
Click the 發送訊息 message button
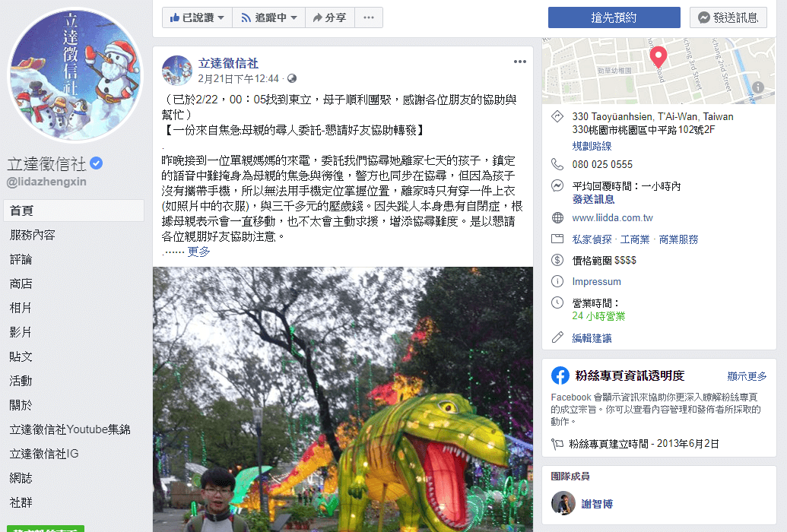click(x=728, y=17)
